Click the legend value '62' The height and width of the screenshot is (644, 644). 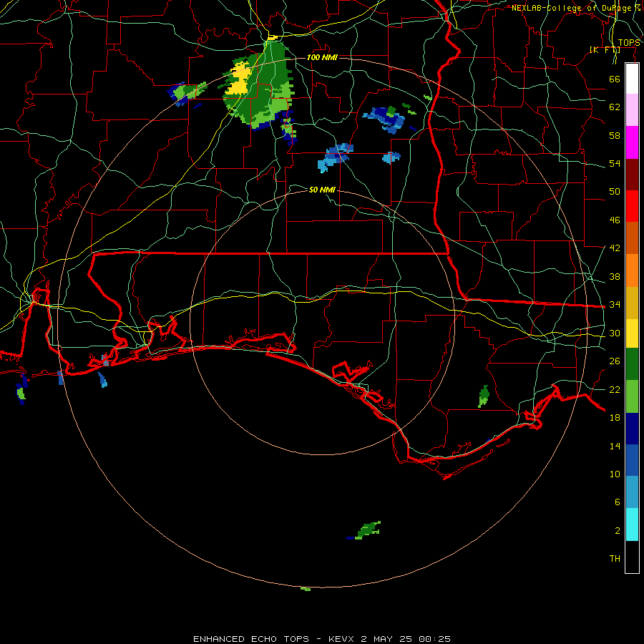tap(615, 107)
